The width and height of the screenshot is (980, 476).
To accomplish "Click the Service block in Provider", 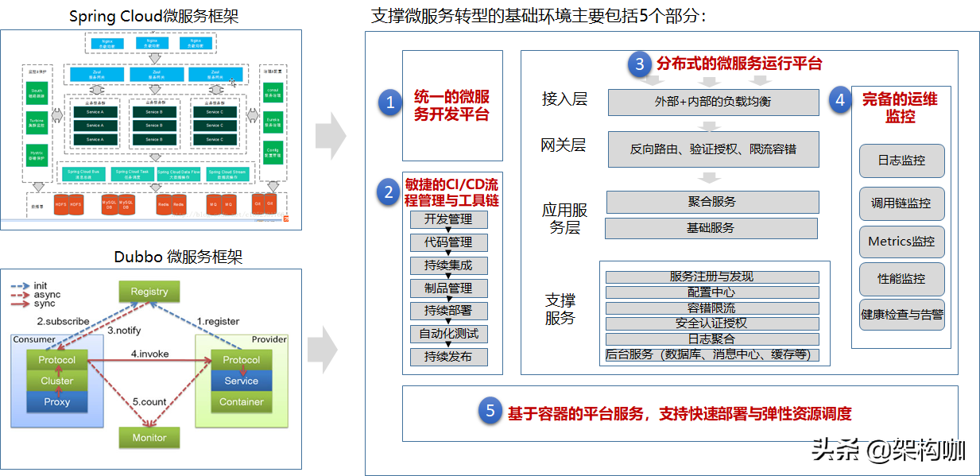I will [241, 381].
